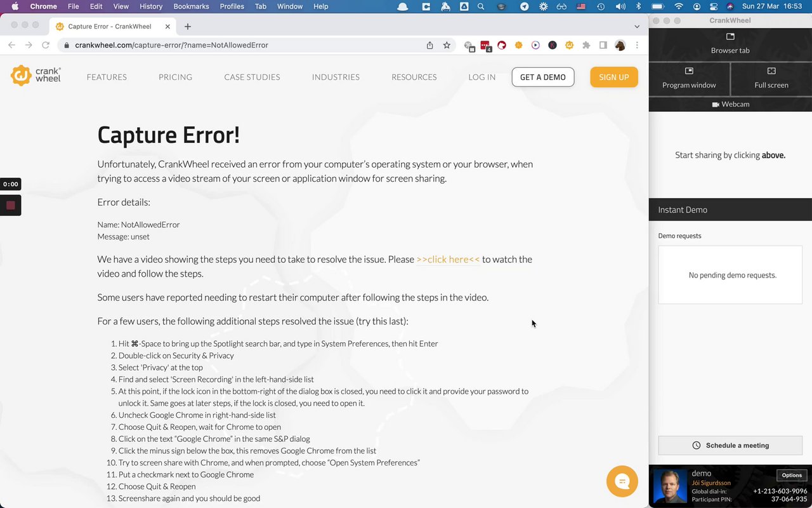812x508 pixels.
Task: Open the View menu
Action: coord(121,6)
